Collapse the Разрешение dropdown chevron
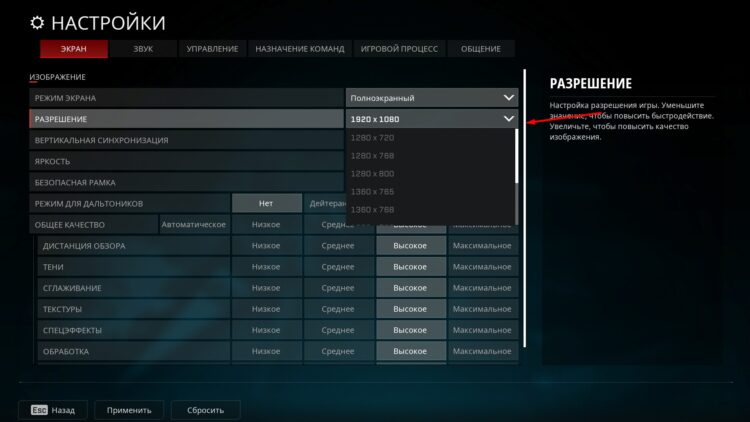The height and width of the screenshot is (422, 750). tap(508, 119)
